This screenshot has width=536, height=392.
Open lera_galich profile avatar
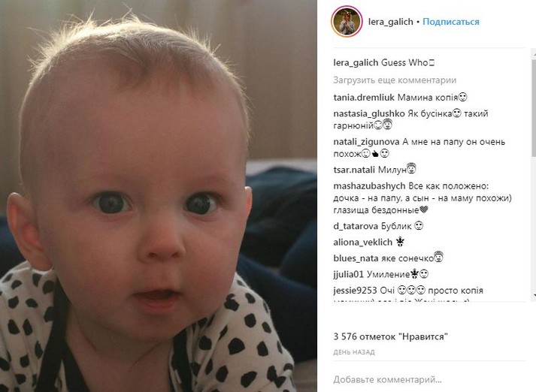point(347,22)
